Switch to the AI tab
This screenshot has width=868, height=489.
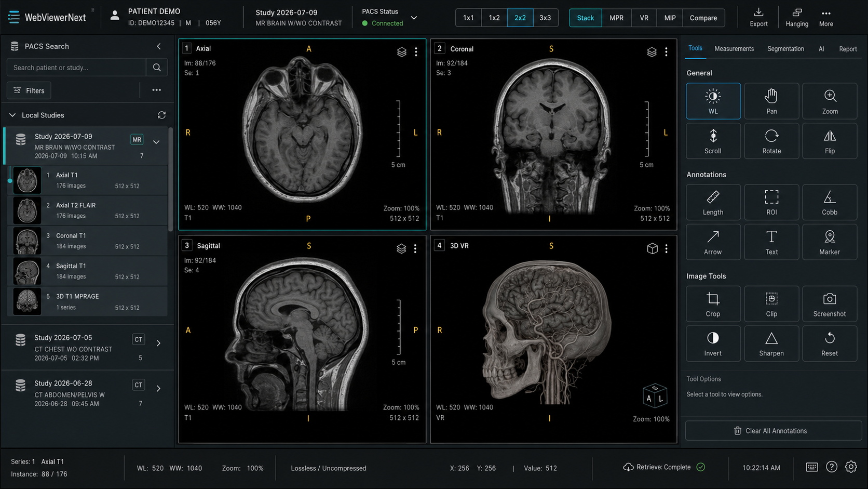click(821, 49)
